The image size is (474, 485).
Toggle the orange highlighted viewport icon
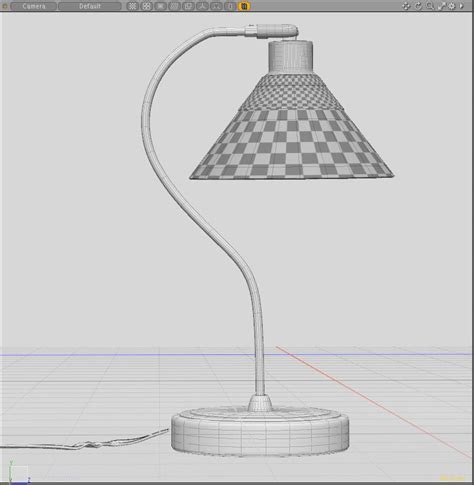pos(244,6)
